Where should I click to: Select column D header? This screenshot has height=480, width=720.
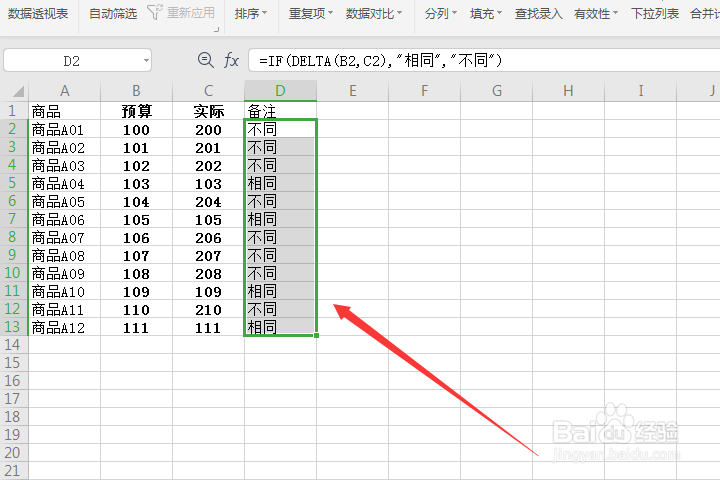[280, 91]
